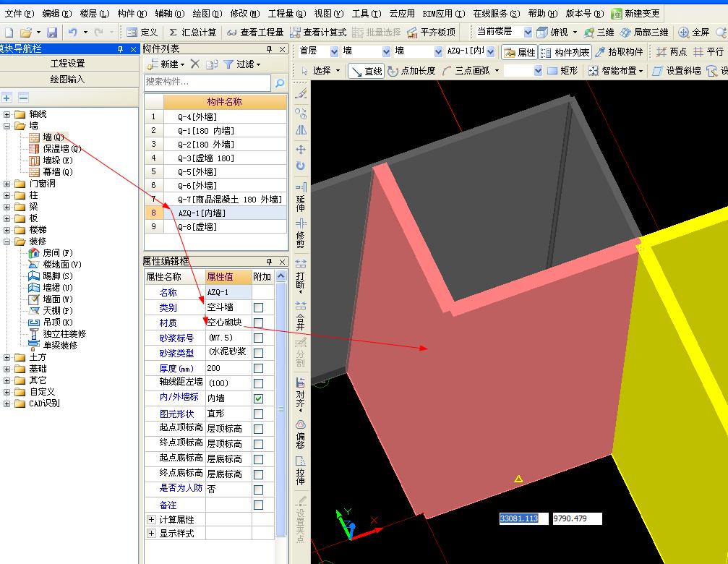The height and width of the screenshot is (564, 728).
Task: Expand the 计算属性 section
Action: pos(151,520)
